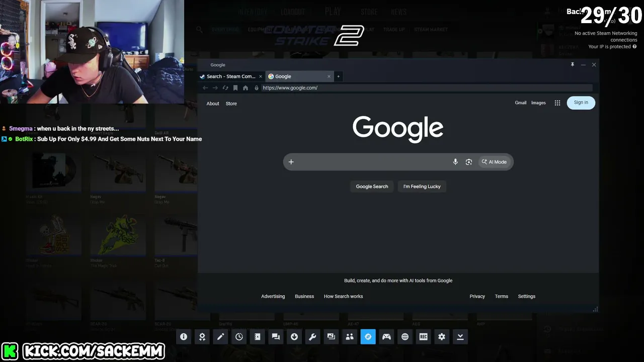The image size is (644, 362).
Task: Go forward using the browser forward arrow
Action: (x=215, y=88)
